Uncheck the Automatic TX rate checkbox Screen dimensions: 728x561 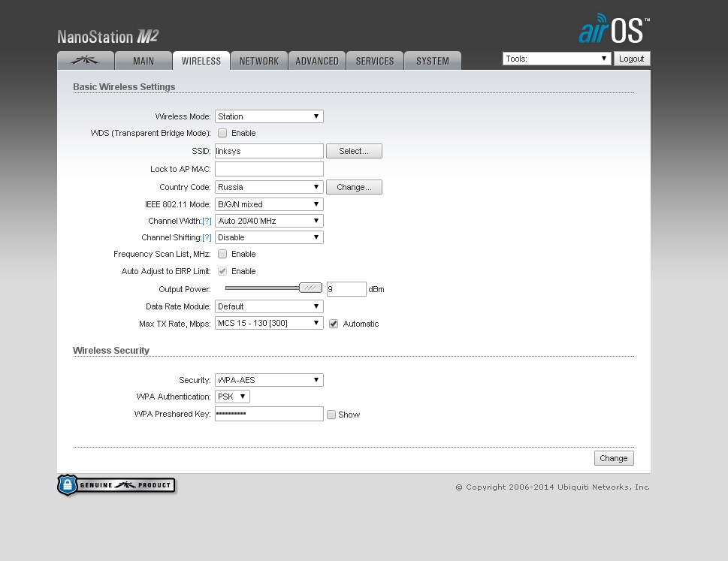click(x=334, y=324)
